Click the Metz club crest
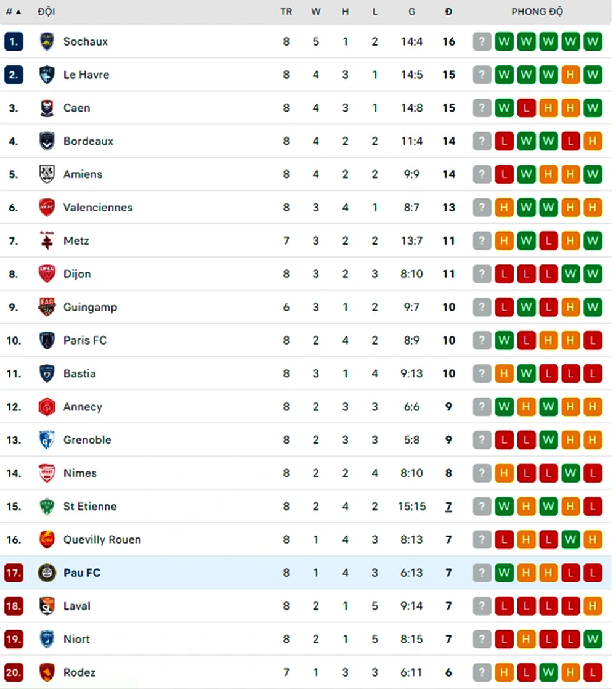The width and height of the screenshot is (616, 689). click(47, 241)
